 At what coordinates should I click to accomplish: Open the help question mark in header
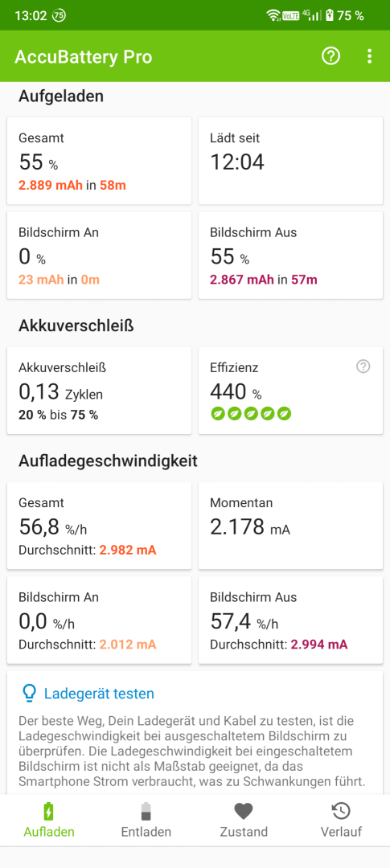pos(330,56)
